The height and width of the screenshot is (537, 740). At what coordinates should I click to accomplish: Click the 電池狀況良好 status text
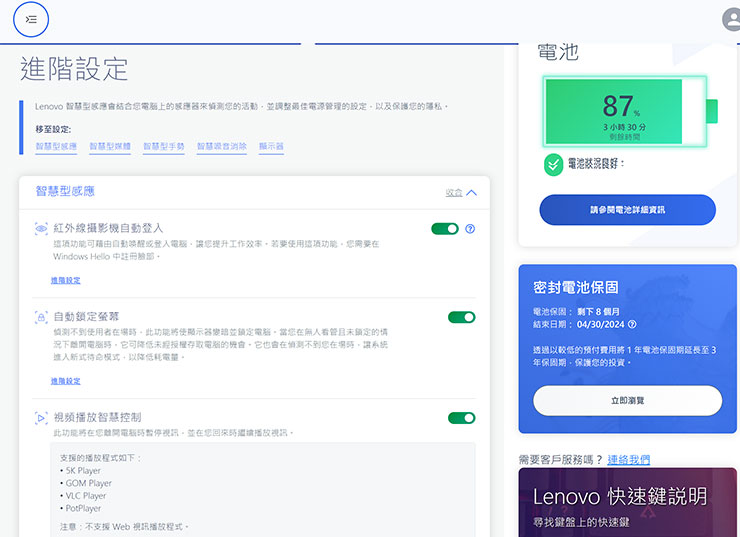tap(596, 164)
